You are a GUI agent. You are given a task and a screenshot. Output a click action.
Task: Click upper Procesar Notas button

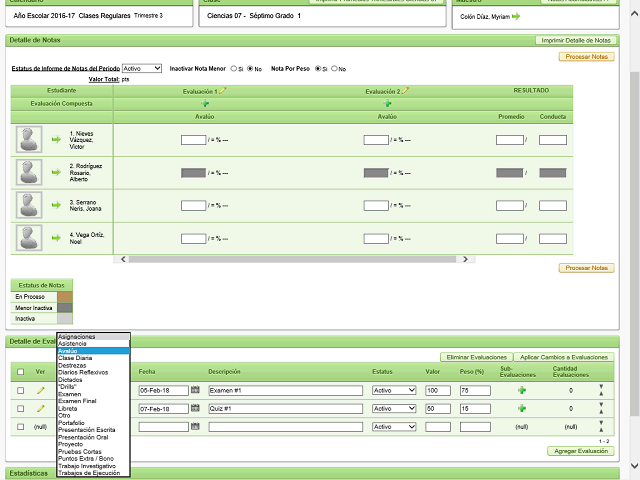(x=587, y=56)
